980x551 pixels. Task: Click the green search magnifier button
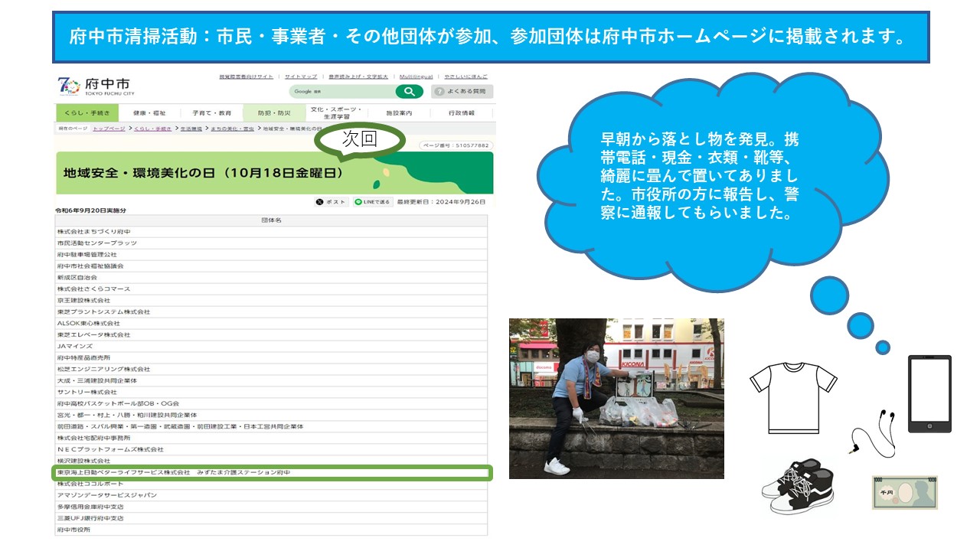pyautogui.click(x=409, y=92)
